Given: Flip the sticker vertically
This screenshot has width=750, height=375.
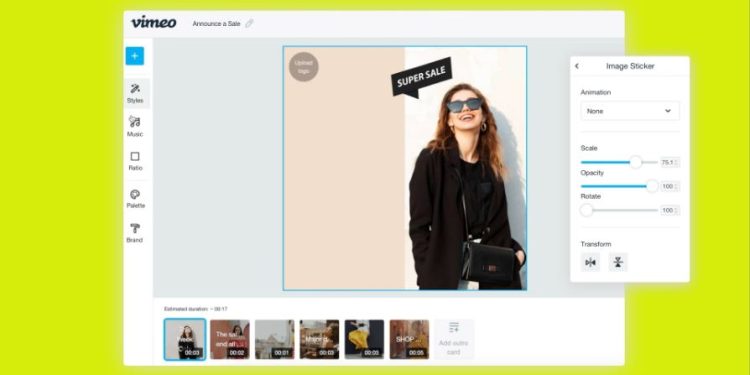Looking at the screenshot, I should (618, 262).
